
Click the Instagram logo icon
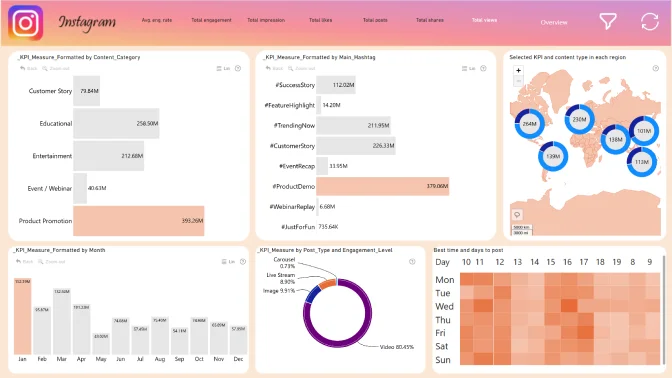click(x=26, y=23)
